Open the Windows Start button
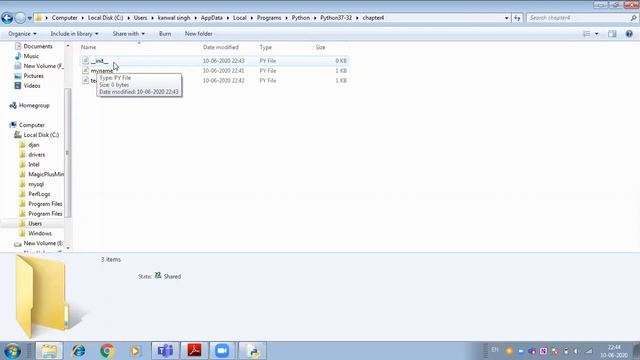 click(12, 351)
